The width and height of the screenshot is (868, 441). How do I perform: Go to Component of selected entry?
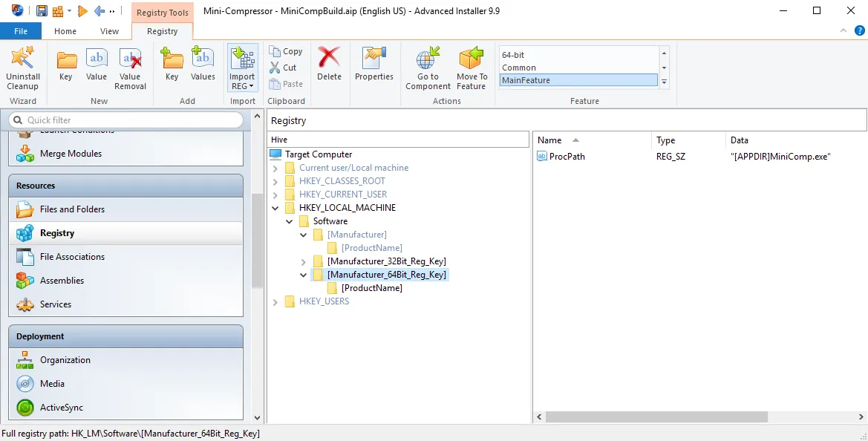(x=428, y=68)
